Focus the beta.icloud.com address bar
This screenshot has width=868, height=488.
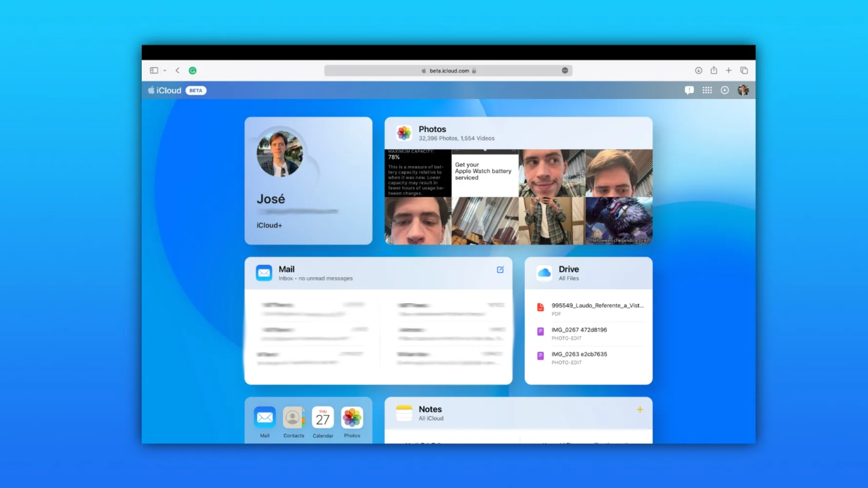[x=448, y=70]
